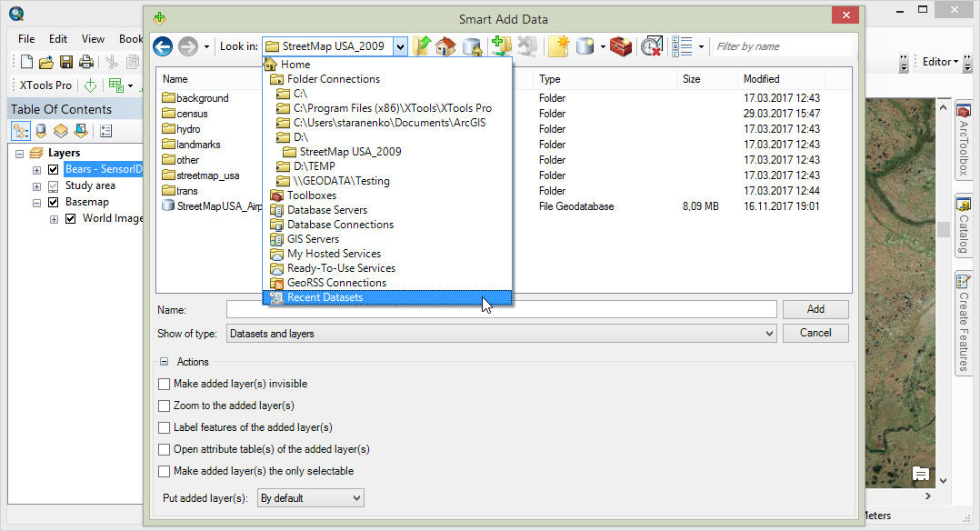The height and width of the screenshot is (531, 980).
Task: Click the gray Forward arrow button
Action: pyautogui.click(x=188, y=46)
